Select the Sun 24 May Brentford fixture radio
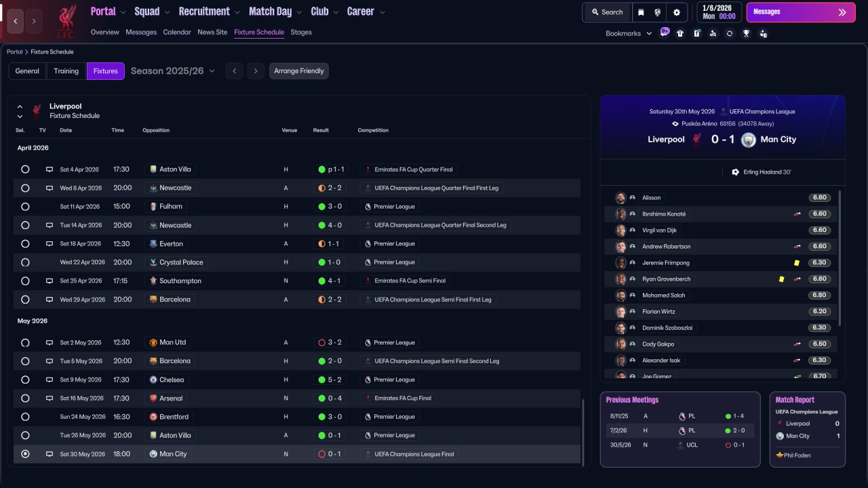Screen dimensions: 868x488 25,417
